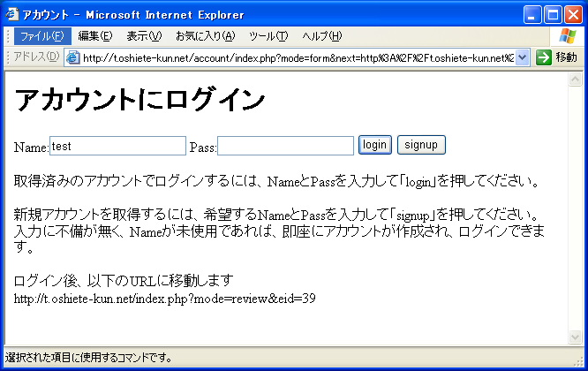
Task: Open the 表示(V) menu
Action: (x=144, y=36)
